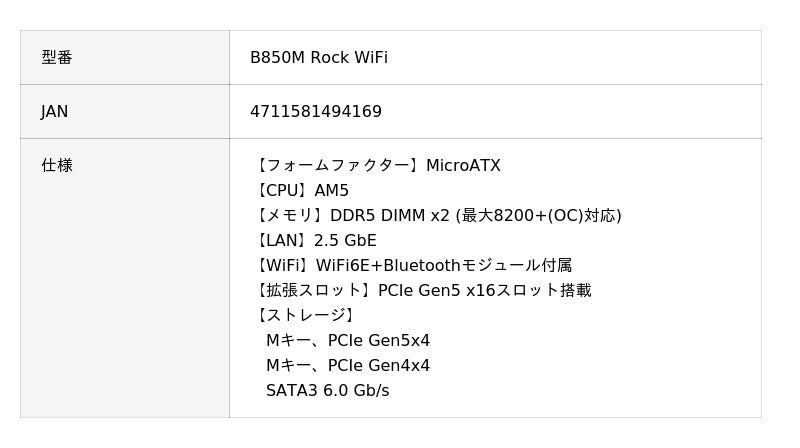The image size is (800, 448).
Task: Click the 【CPU】 label text
Action: click(x=282, y=191)
